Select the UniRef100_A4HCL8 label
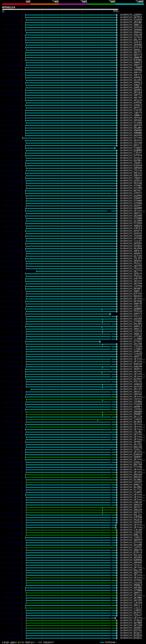 click(131, 326)
